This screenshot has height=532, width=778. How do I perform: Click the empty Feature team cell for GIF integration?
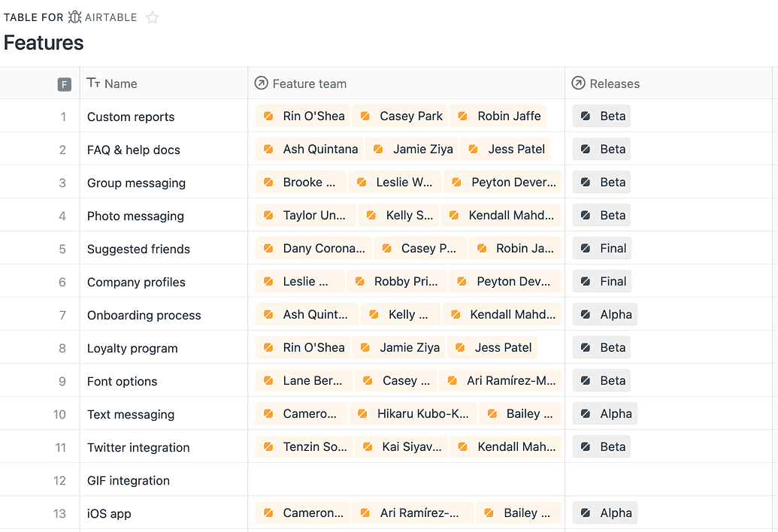406,479
